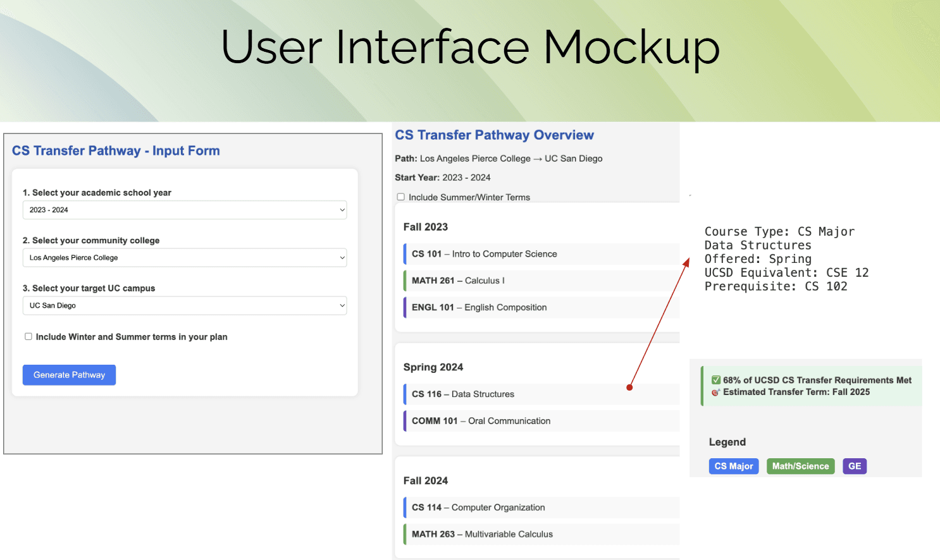This screenshot has width=940, height=560.
Task: Select the CS 101 Intro to Computer Science course
Action: [484, 254]
